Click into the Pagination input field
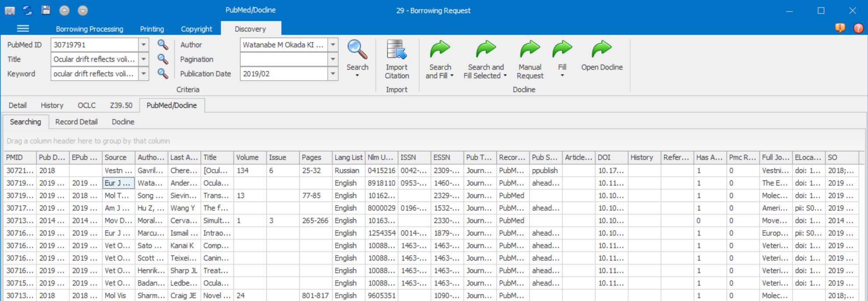 coord(284,59)
